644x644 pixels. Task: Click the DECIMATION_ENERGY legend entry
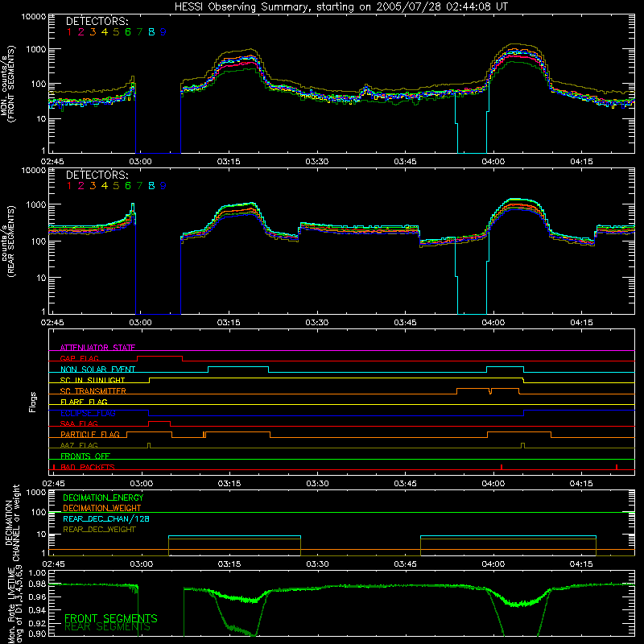tap(103, 497)
